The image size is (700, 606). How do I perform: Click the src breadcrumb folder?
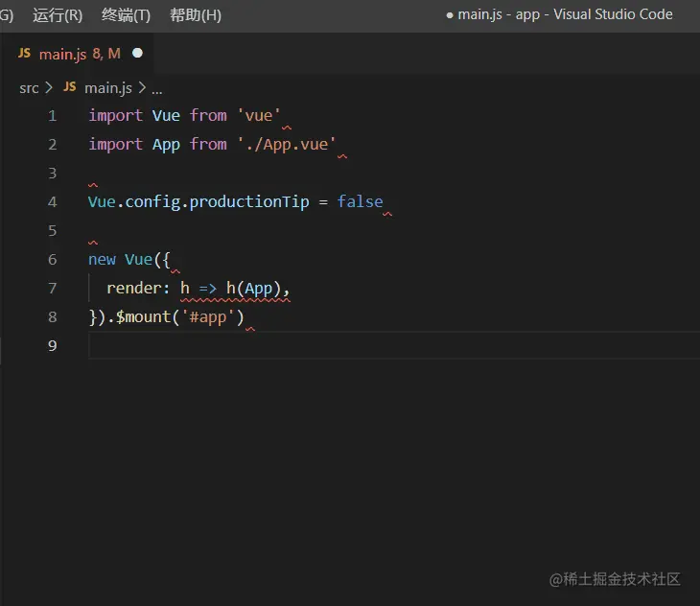[x=29, y=88]
